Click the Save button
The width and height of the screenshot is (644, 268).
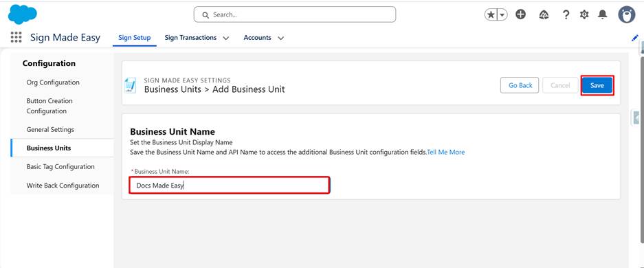point(597,85)
